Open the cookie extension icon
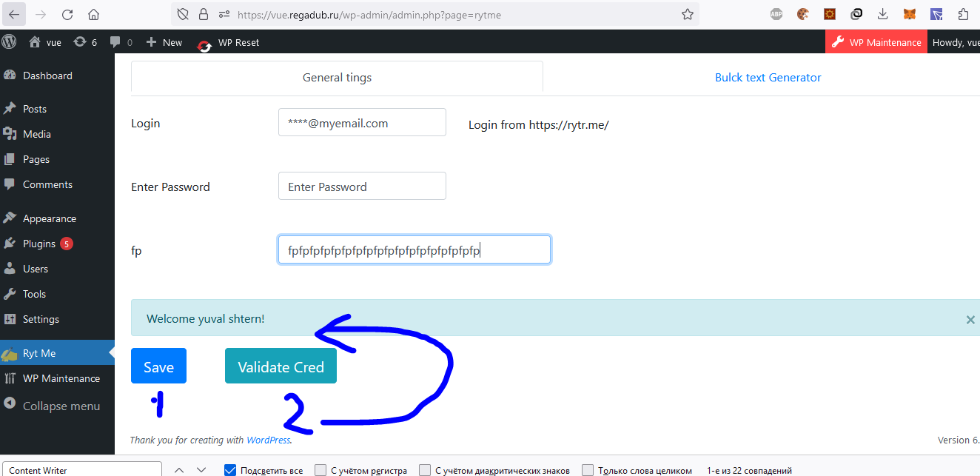 coord(803,14)
